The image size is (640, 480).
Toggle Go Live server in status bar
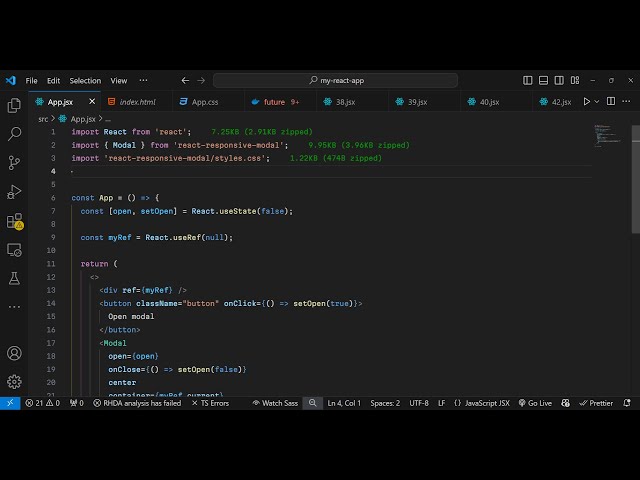[534, 403]
